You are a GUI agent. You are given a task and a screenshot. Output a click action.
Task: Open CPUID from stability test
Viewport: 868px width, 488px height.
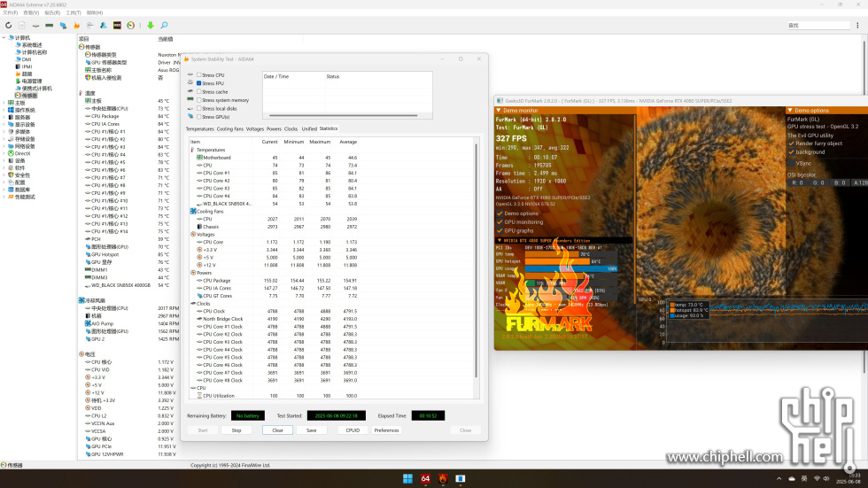(x=353, y=430)
